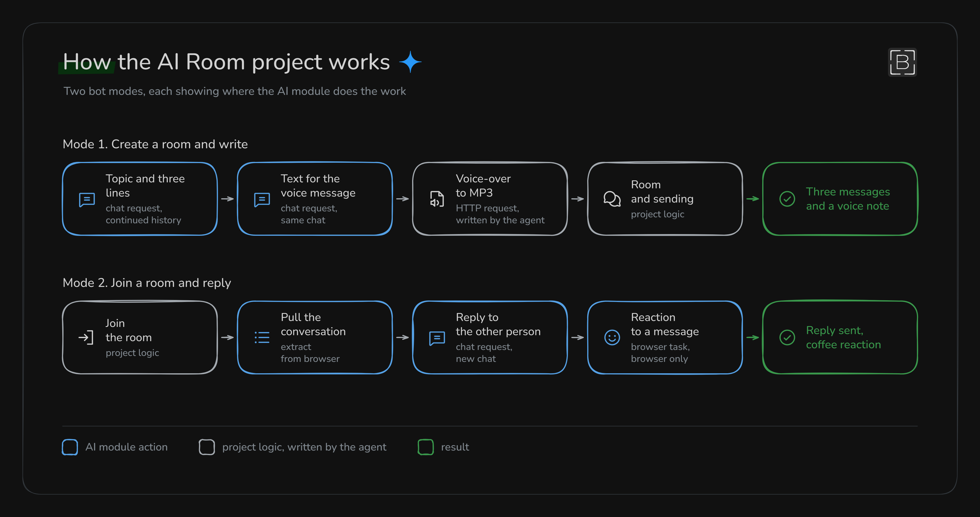
Task: Click the green 'result' legend swatch
Action: click(x=426, y=447)
